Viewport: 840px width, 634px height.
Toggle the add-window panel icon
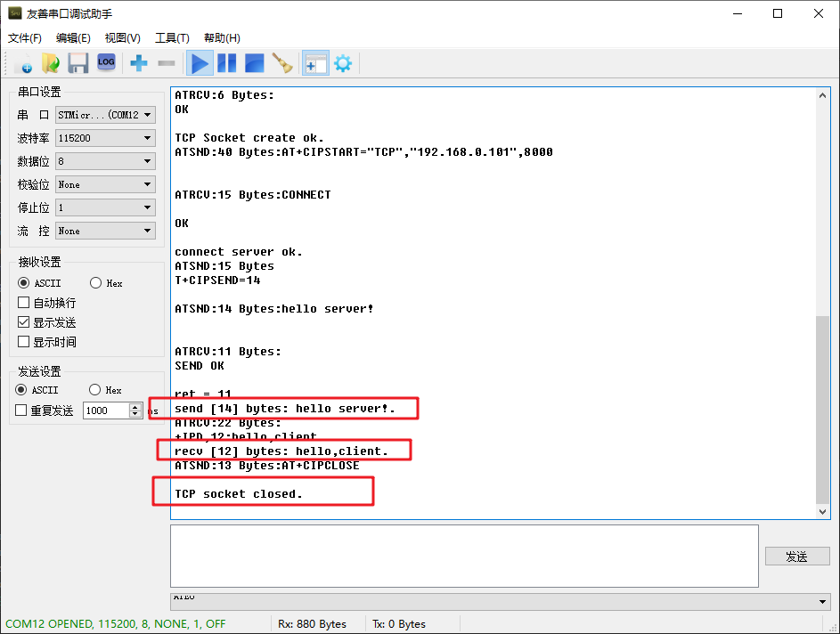tap(315, 63)
